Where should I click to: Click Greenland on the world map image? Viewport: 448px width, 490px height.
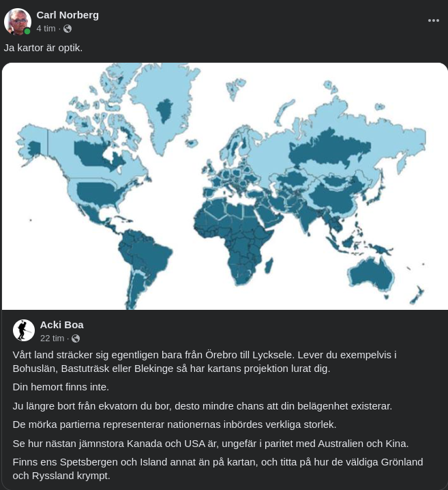pyautogui.click(x=164, y=109)
